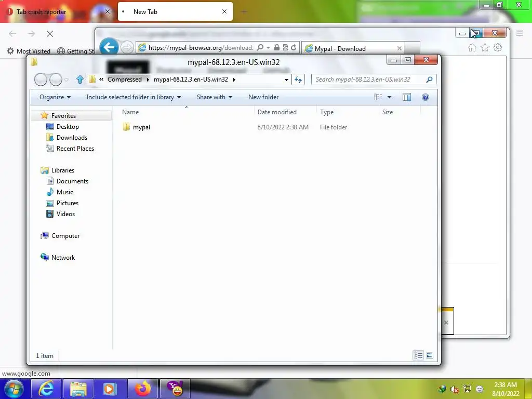Open the Organize dropdown menu
532x399 pixels.
55,97
